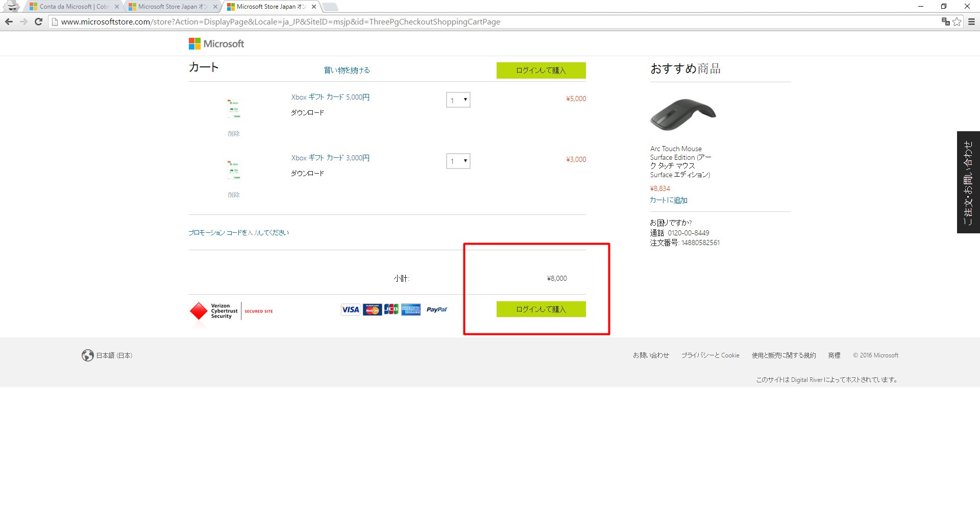Open Arc Touch Mouse Surface Edition link
The height and width of the screenshot is (531, 980).
tap(680, 161)
